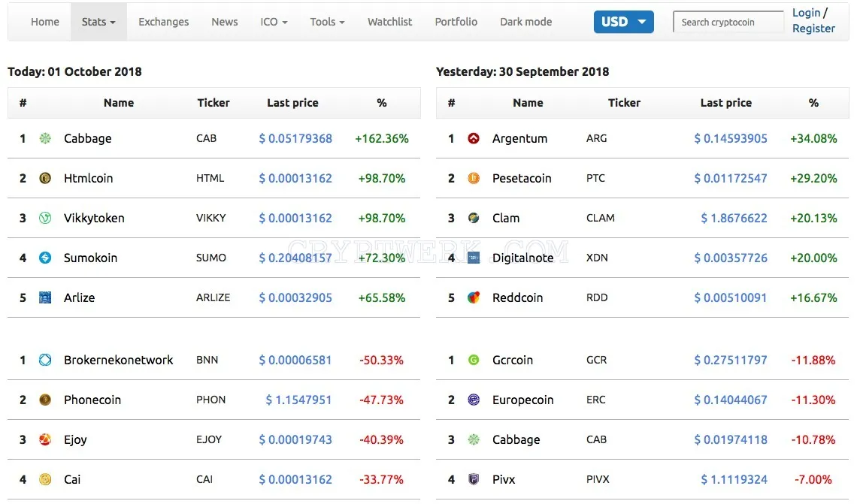Open the Sumokoin coin page
Image resolution: width=857 pixels, height=504 pixels.
pos(90,258)
